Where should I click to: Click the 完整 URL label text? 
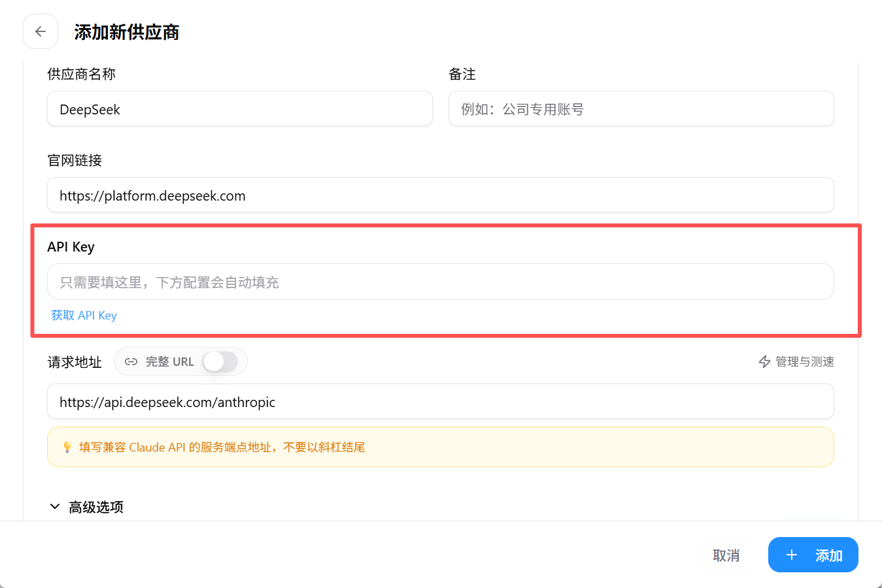point(170,362)
